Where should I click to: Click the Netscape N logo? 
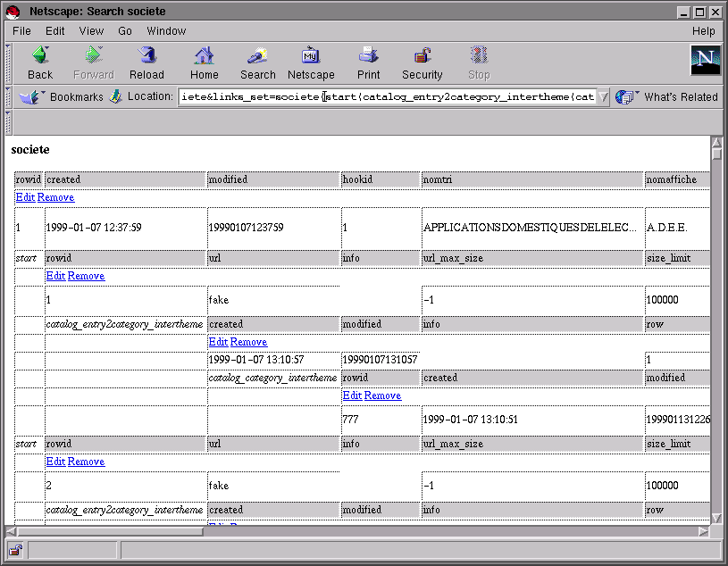coord(705,61)
